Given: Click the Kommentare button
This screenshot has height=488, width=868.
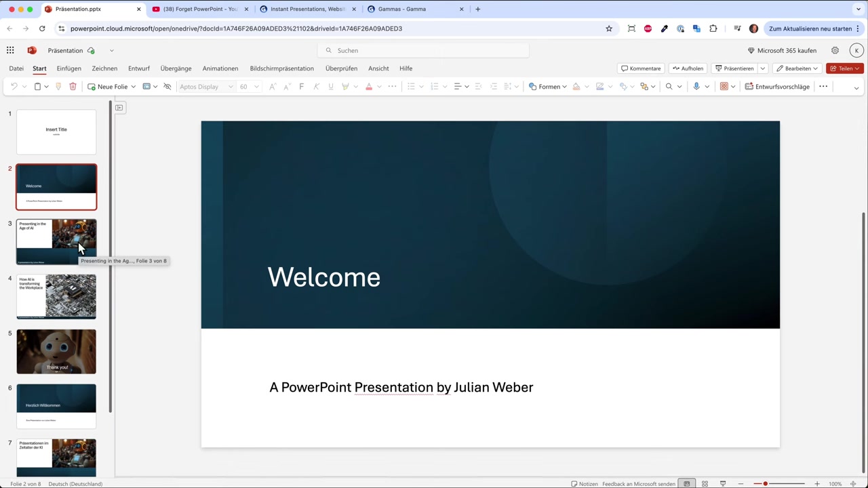Looking at the screenshot, I should tap(641, 68).
